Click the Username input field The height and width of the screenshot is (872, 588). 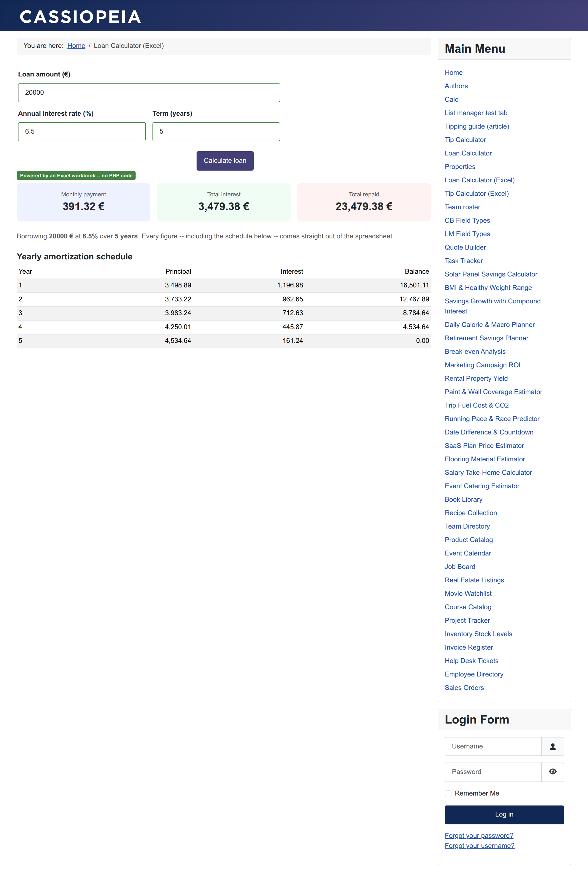coord(493,746)
